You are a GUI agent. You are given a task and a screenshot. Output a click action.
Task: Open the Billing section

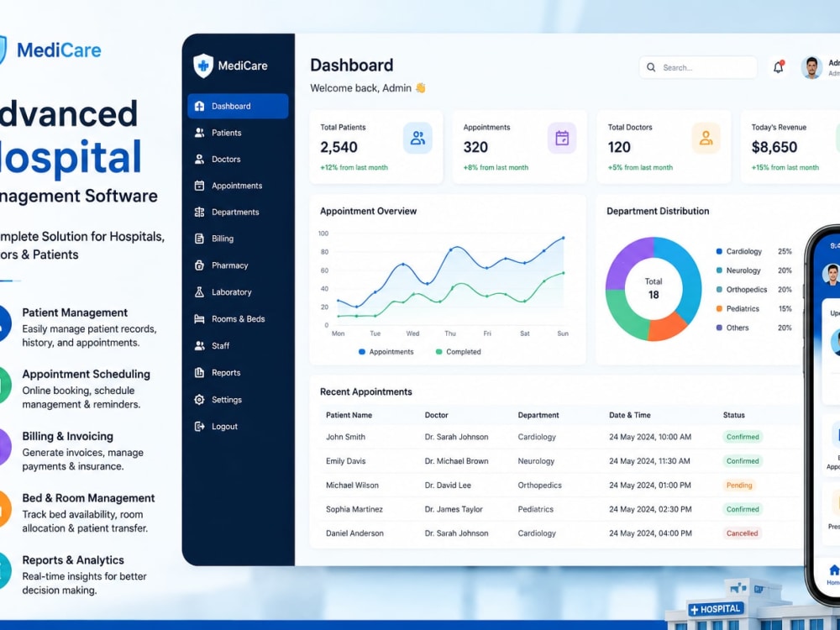pos(238,239)
